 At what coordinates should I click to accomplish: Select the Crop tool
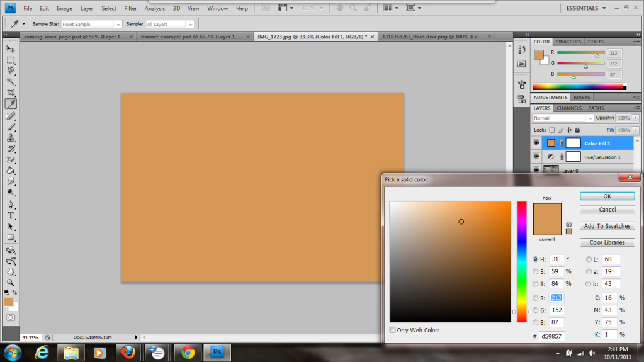pyautogui.click(x=11, y=93)
